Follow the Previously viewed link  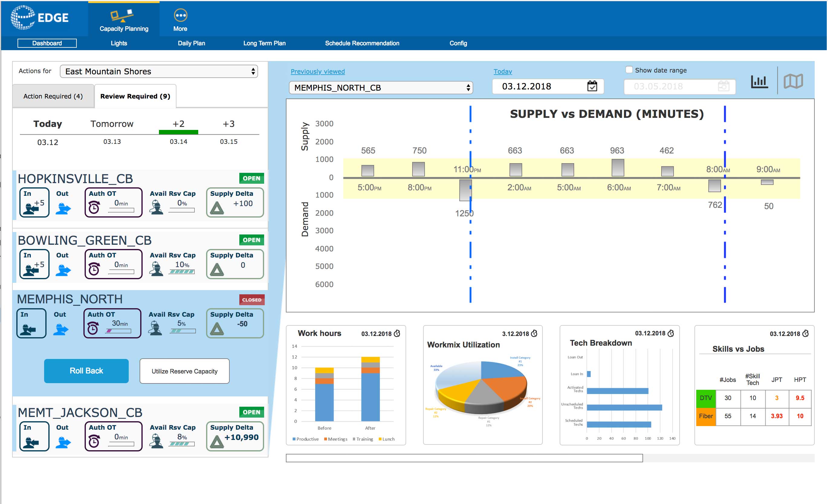tap(318, 71)
